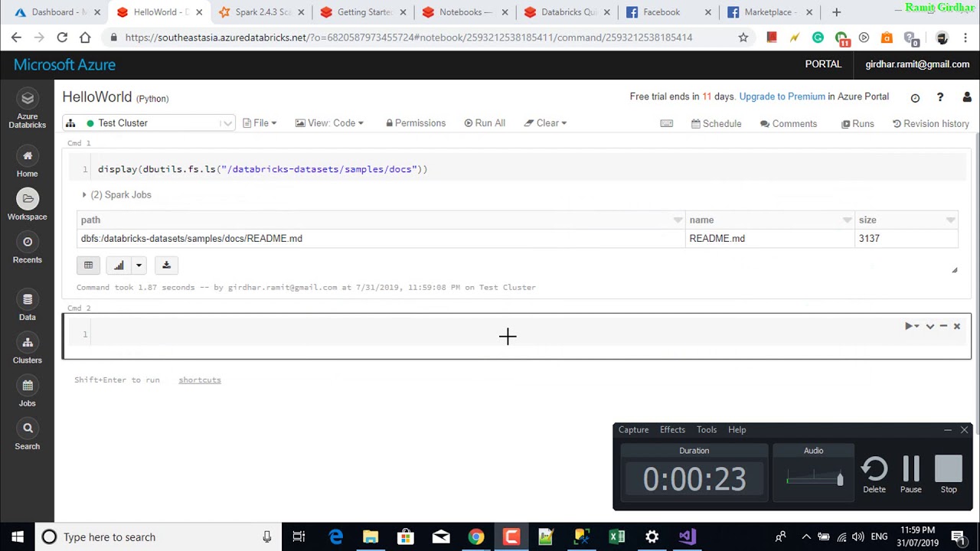
Task: Expand the (2) Spark Jobs section
Action: click(x=116, y=194)
